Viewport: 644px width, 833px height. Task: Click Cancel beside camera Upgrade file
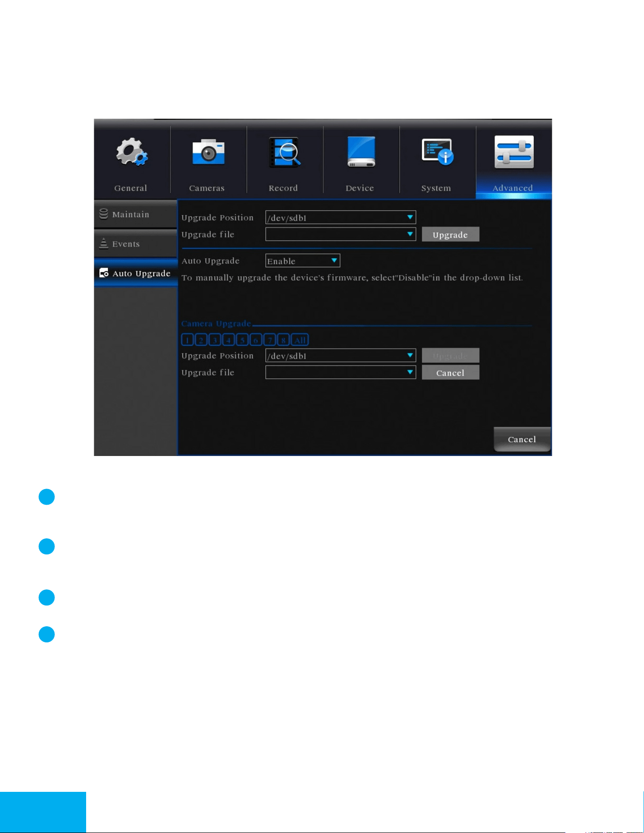pyautogui.click(x=450, y=373)
